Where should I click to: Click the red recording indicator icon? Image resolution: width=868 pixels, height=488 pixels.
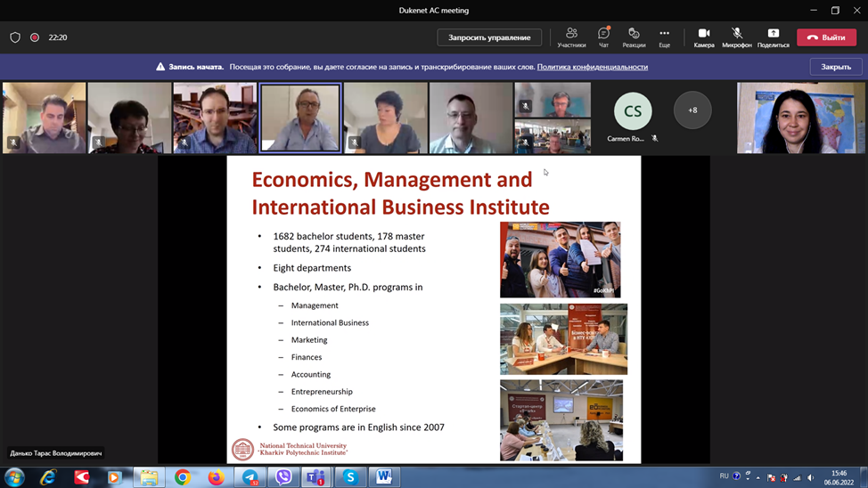click(x=35, y=37)
